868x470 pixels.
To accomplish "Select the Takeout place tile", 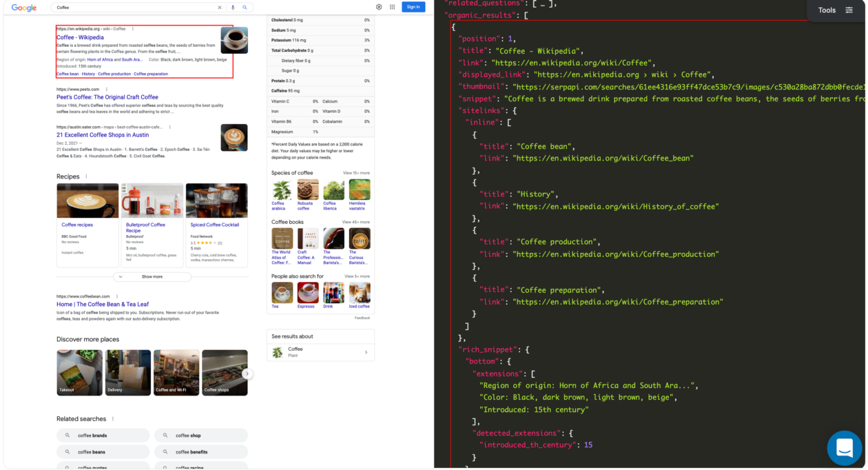I will [79, 372].
